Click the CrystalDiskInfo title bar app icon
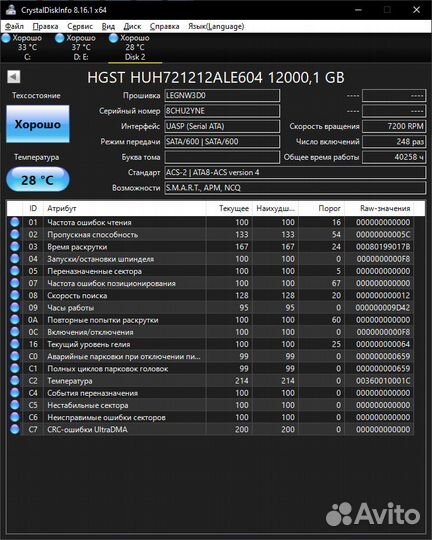 (10, 10)
